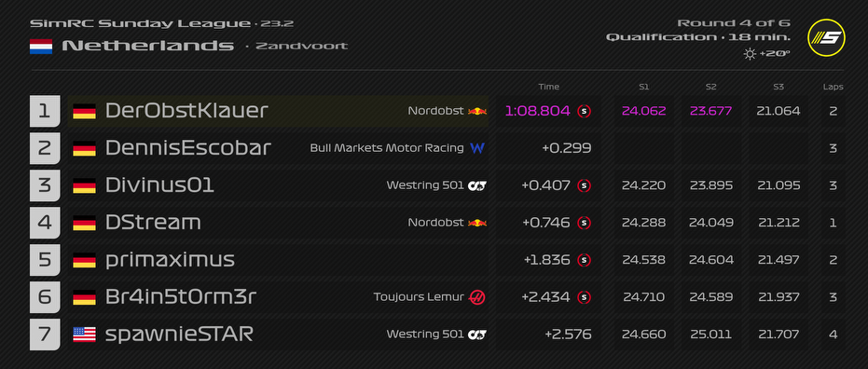
Task: Click the Bull Markets Motor Racing team name
Action: coord(387,148)
